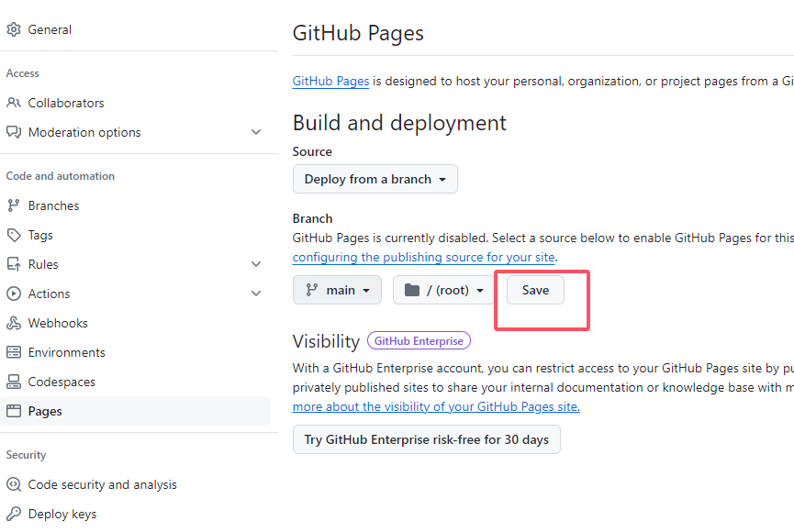Click the Webhooks icon
Viewport: 794px width, 532px height.
pos(14,323)
